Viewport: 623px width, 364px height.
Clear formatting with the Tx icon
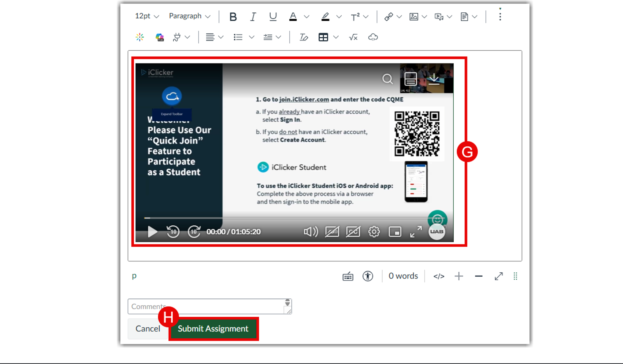[303, 37]
